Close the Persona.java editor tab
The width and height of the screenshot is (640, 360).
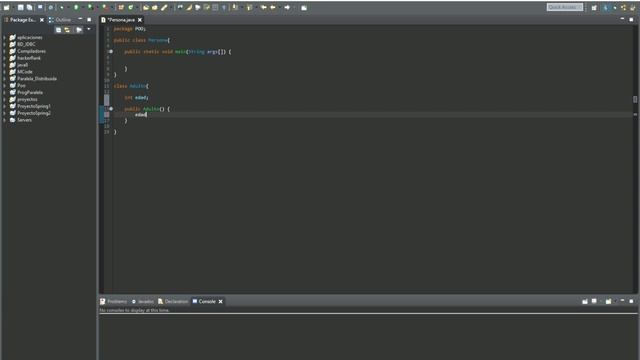(140, 20)
